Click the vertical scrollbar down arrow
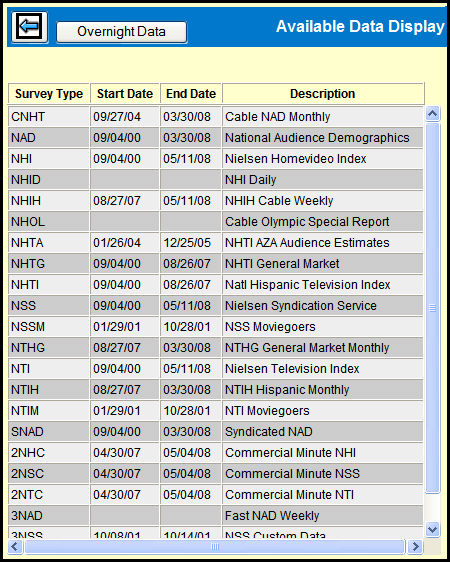Viewport: 450px width, 562px height. click(432, 529)
